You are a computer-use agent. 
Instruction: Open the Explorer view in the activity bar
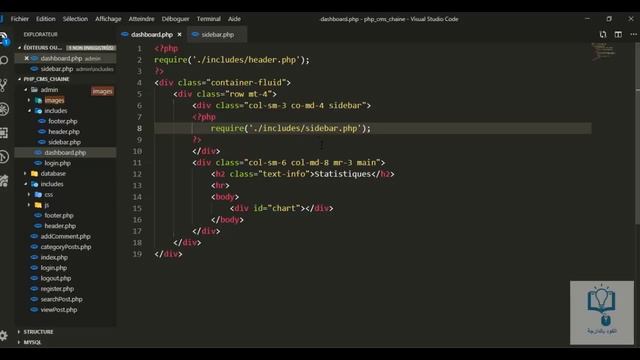(x=4, y=39)
